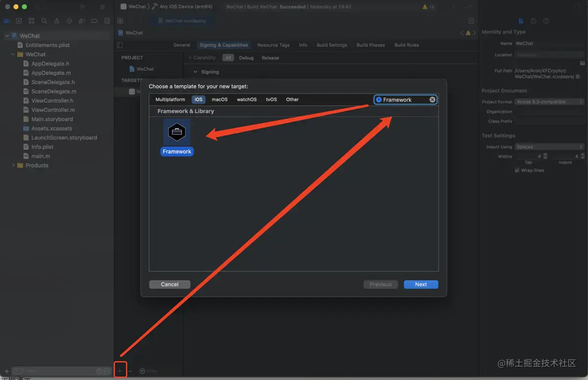The height and width of the screenshot is (380, 588).
Task: Click the Previous button
Action: point(381,284)
